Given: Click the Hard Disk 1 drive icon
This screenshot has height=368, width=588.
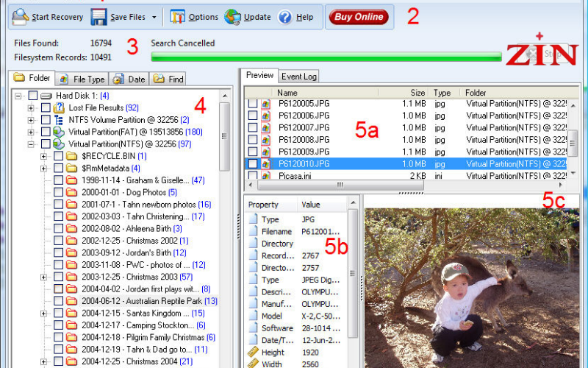Looking at the screenshot, I should (46, 96).
